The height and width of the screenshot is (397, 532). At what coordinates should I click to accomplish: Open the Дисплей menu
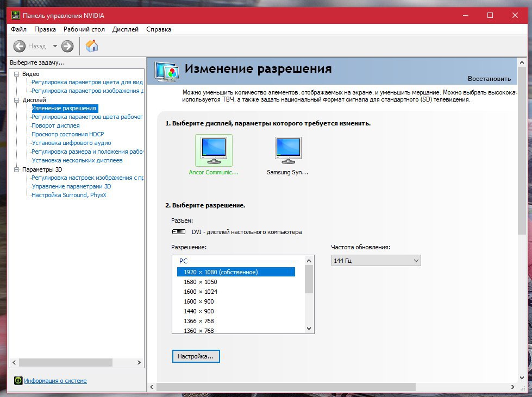pos(126,29)
